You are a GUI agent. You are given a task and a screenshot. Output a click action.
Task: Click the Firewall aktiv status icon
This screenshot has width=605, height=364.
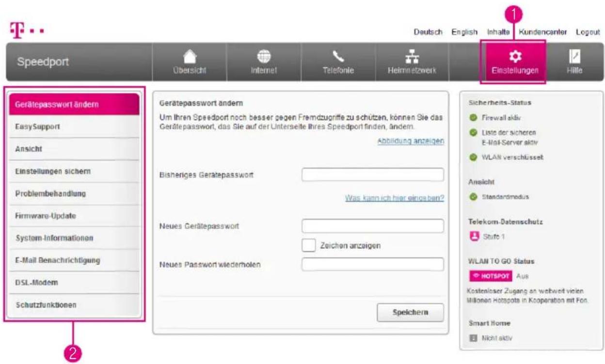pos(473,117)
